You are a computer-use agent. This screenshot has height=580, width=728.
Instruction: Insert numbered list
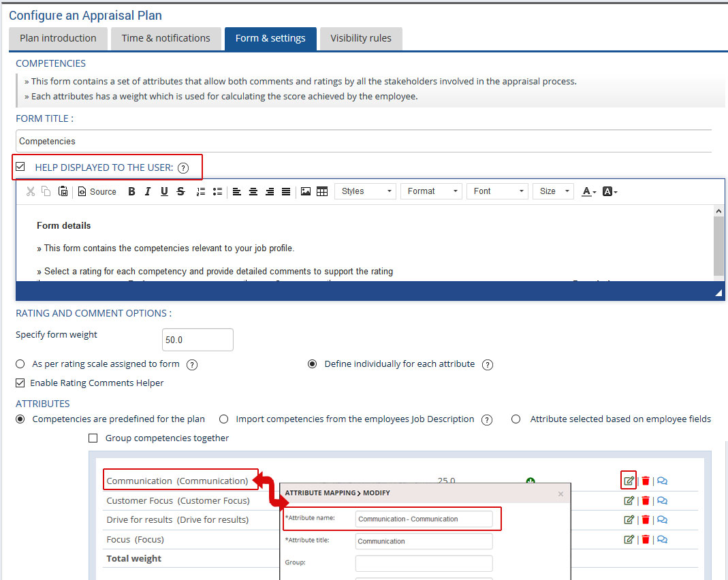201,191
